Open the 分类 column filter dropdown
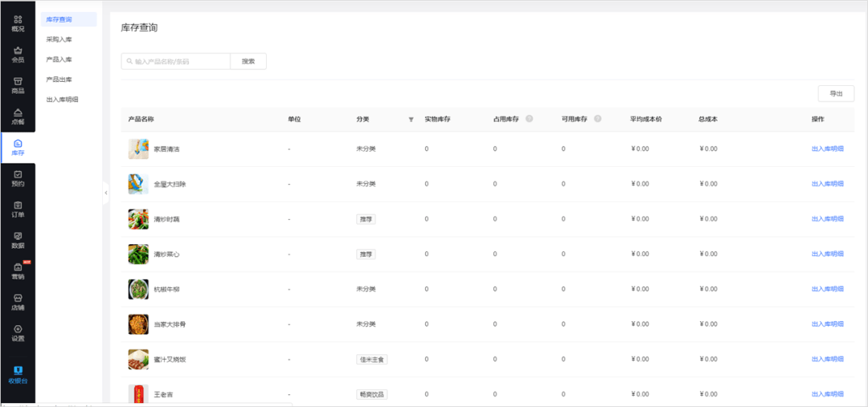Screen dimensions: 868x407 point(411,120)
